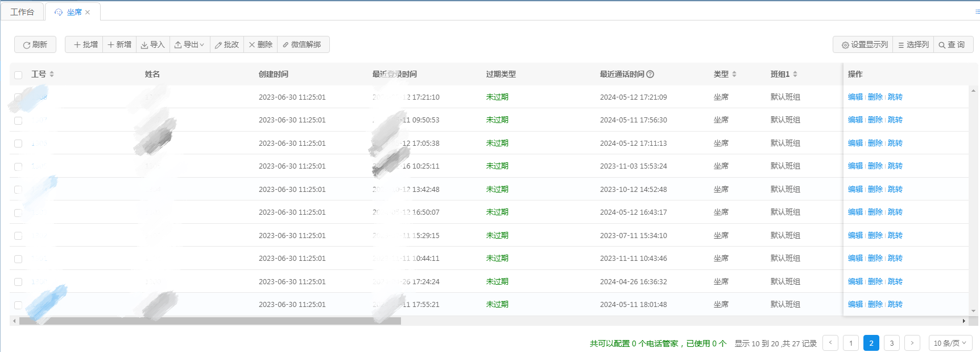Click the 过期类型 column header
Viewport: 980px width, 352px height.
501,74
